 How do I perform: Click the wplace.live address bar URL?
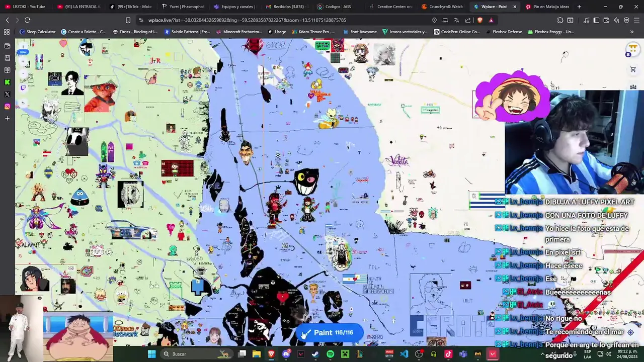pyautogui.click(x=247, y=20)
